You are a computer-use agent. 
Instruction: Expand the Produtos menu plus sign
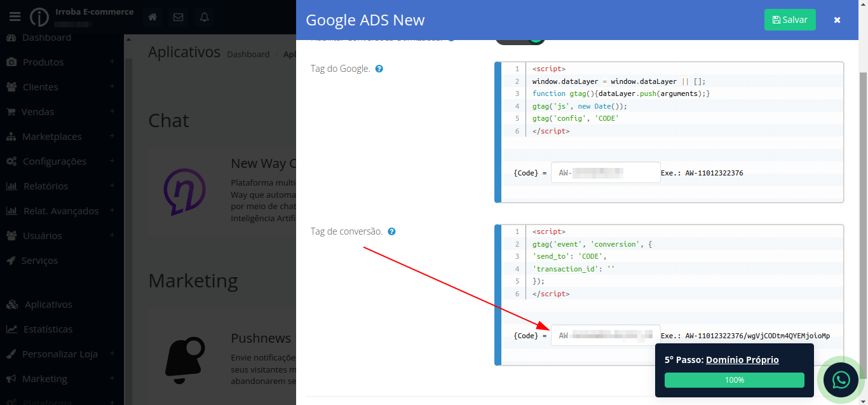click(112, 62)
